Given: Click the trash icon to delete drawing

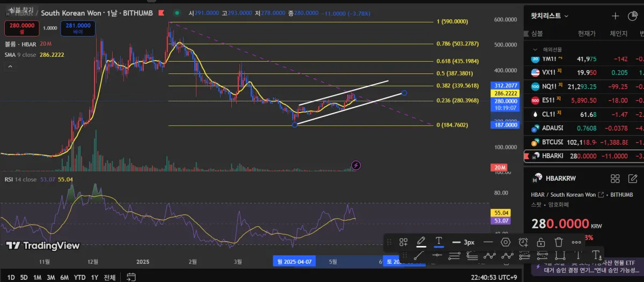Looking at the screenshot, I should (x=559, y=242).
